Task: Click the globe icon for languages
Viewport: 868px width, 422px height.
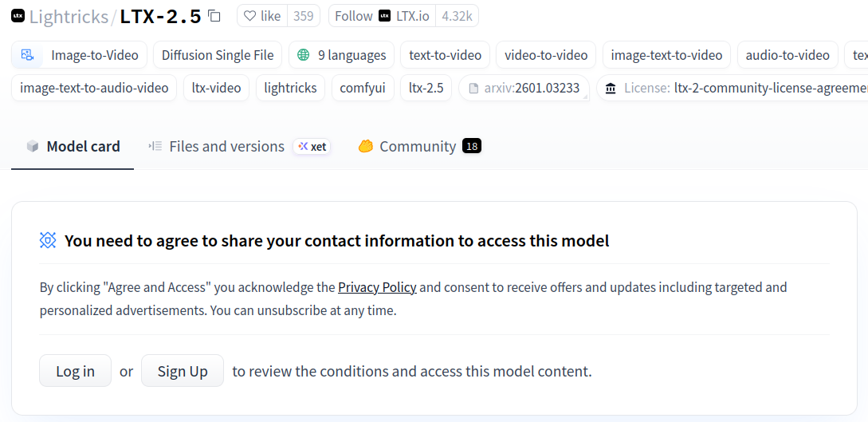Action: [x=304, y=55]
